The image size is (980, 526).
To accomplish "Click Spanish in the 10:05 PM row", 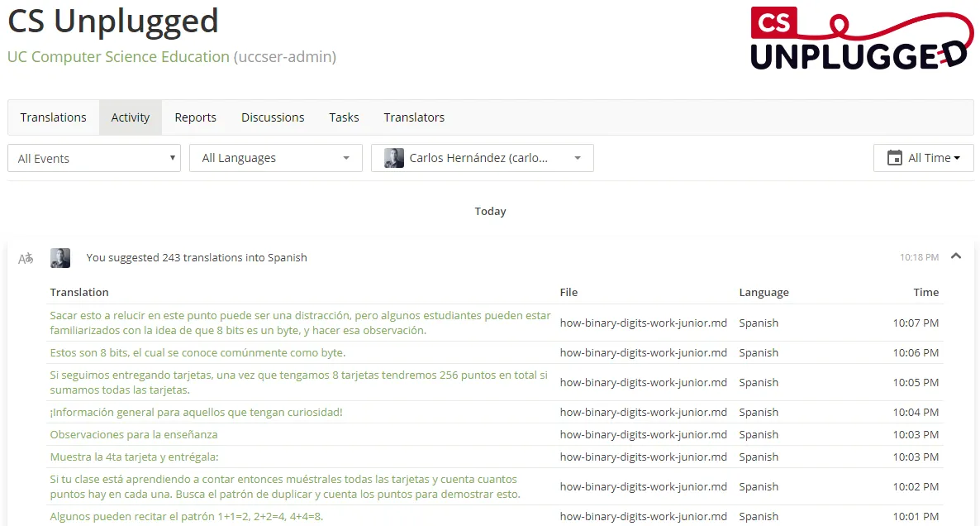I will pyautogui.click(x=759, y=382).
